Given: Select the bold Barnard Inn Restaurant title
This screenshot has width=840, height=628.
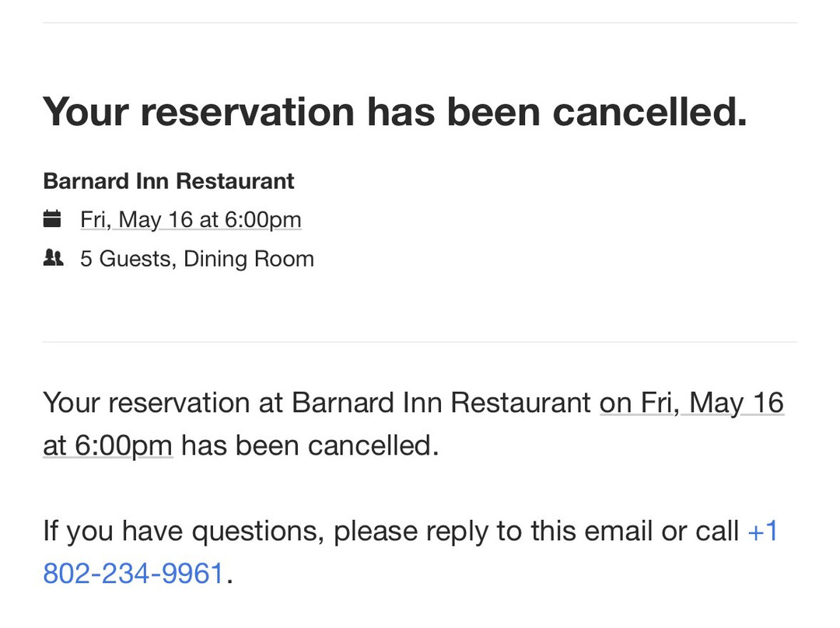Looking at the screenshot, I should tap(169, 181).
